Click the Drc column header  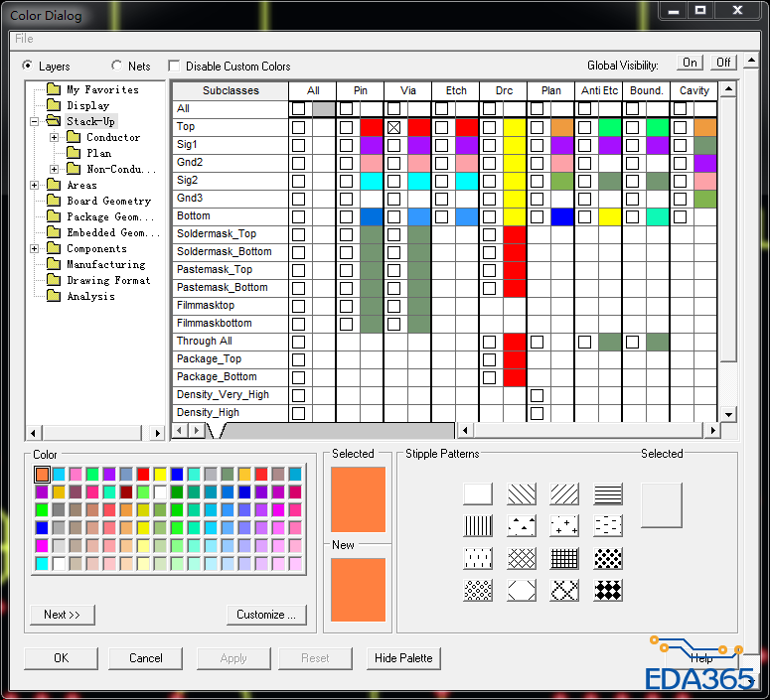coord(504,90)
